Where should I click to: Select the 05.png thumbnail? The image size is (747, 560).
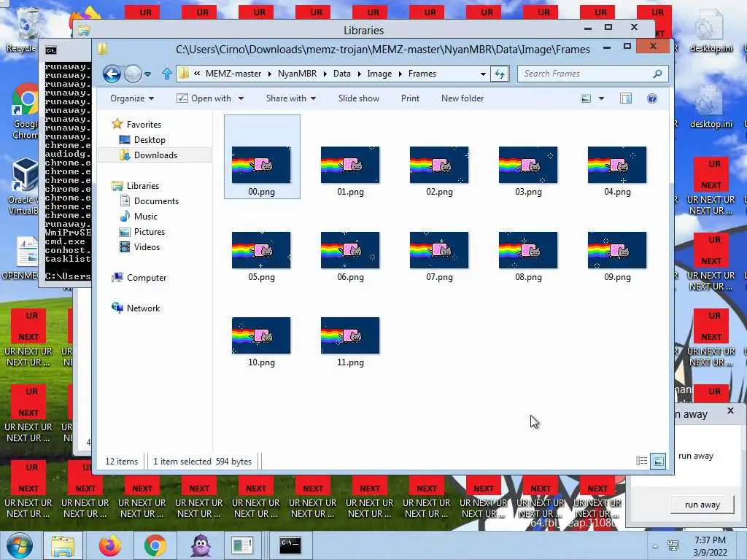click(262, 250)
